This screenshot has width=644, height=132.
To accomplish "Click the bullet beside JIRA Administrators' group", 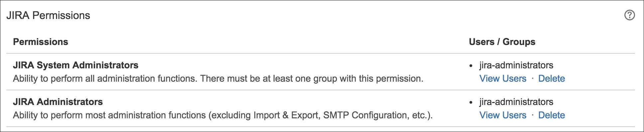I will tap(471, 103).
